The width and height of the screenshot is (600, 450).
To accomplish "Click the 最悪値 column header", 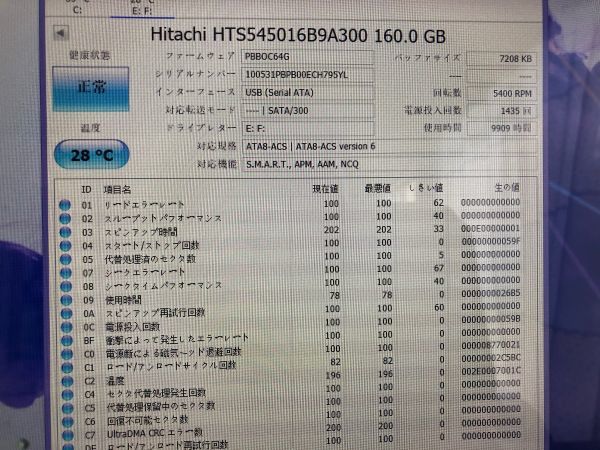I will tap(377, 188).
